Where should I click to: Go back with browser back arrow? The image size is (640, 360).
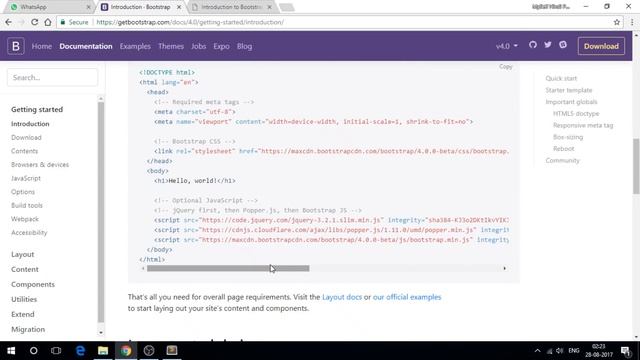click(x=9, y=22)
